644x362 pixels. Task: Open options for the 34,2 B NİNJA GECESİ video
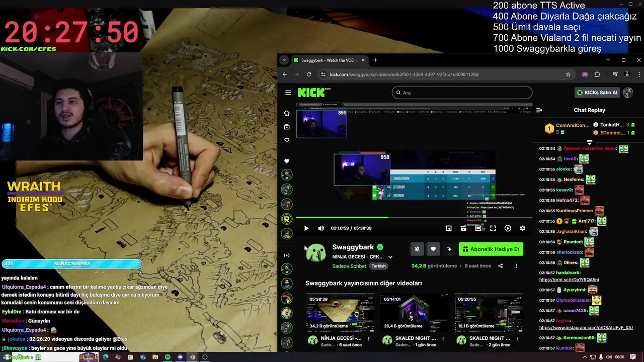coord(369,339)
